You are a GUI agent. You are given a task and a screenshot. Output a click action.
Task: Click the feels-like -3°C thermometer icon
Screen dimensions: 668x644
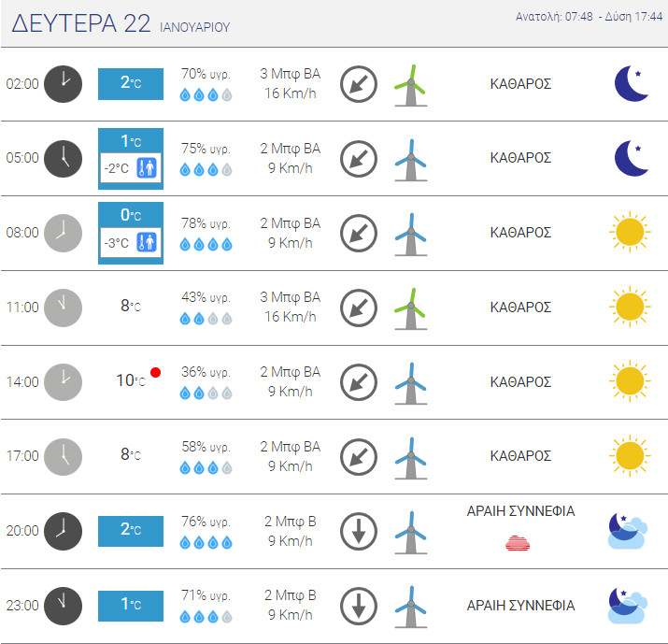(x=147, y=243)
